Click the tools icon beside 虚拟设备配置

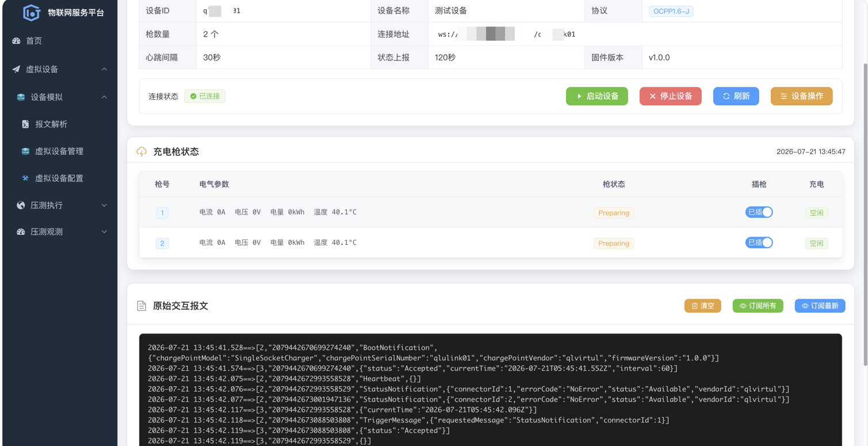click(x=25, y=178)
